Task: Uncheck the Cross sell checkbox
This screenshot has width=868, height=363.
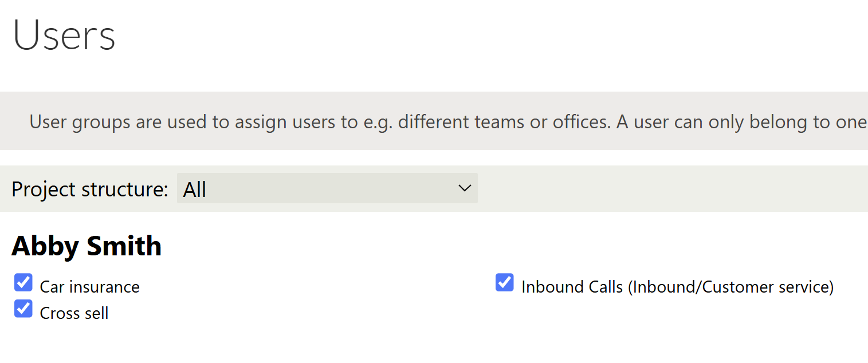Action: tap(23, 309)
